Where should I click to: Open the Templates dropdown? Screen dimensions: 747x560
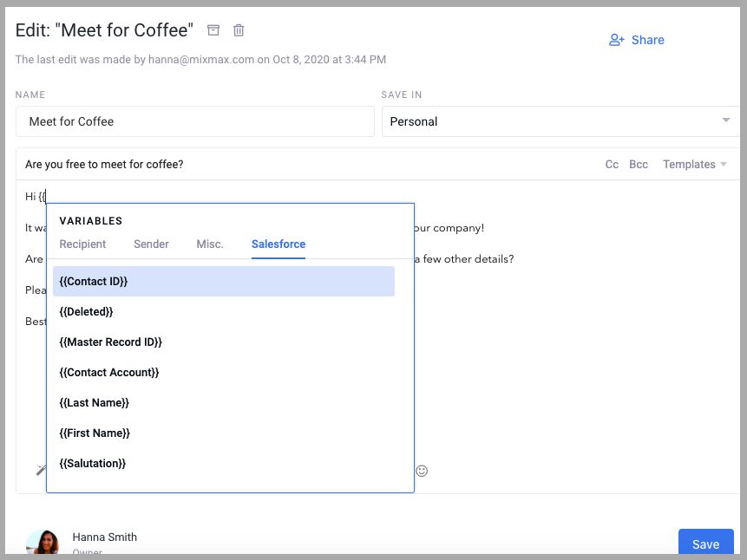[694, 165]
